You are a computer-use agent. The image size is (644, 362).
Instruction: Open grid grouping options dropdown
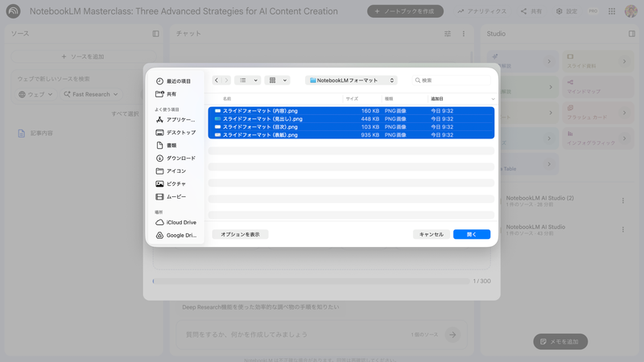277,80
